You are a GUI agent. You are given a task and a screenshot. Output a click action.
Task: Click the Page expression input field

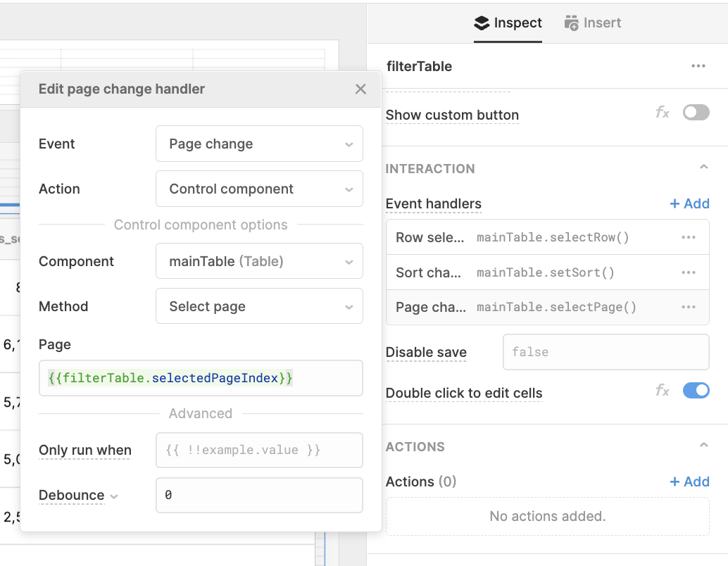201,378
